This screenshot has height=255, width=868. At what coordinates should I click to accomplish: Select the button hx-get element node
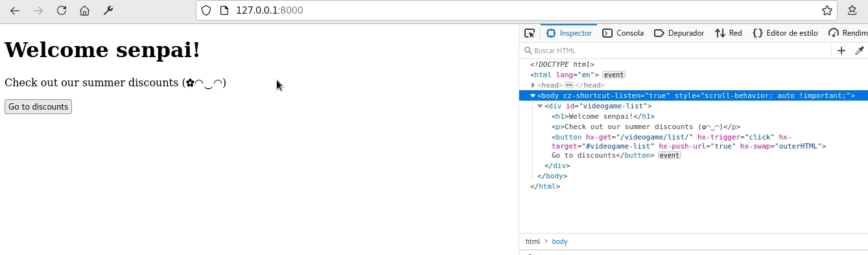[689, 146]
